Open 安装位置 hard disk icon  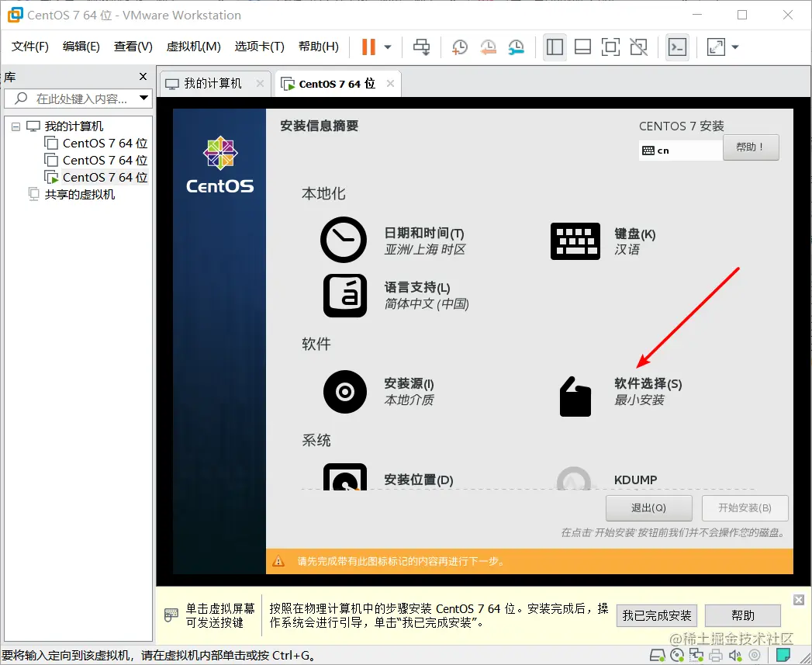tap(345, 477)
